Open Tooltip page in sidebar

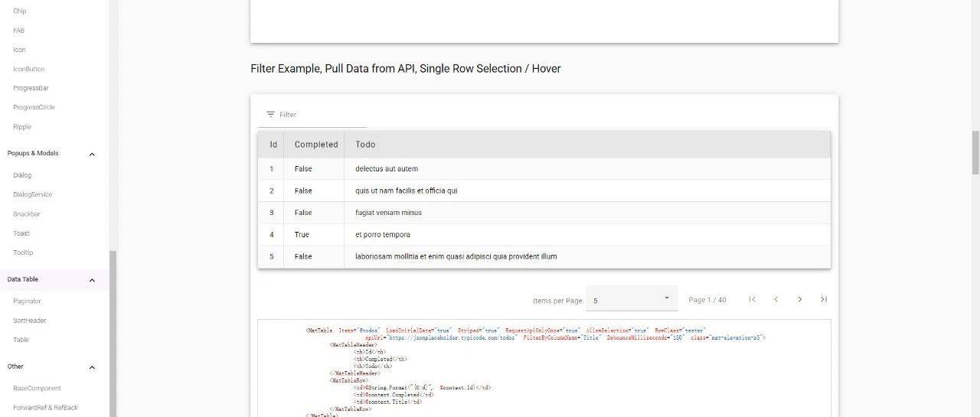coord(23,252)
